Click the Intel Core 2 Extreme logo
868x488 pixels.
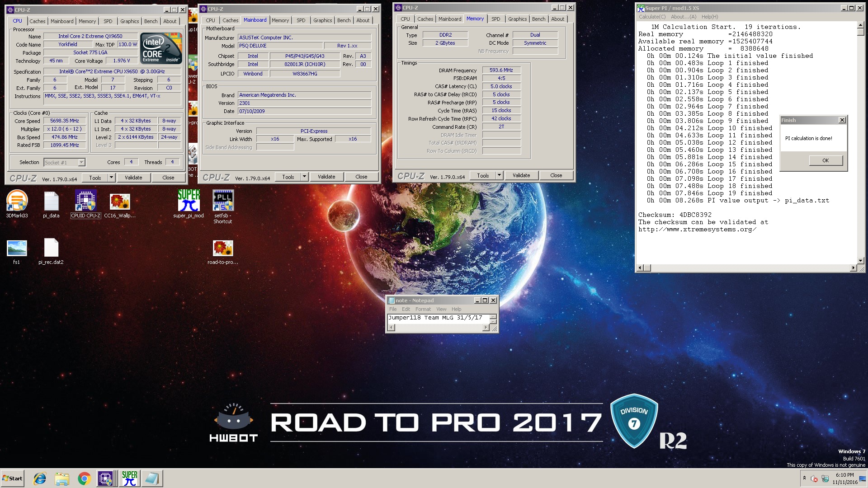[161, 48]
